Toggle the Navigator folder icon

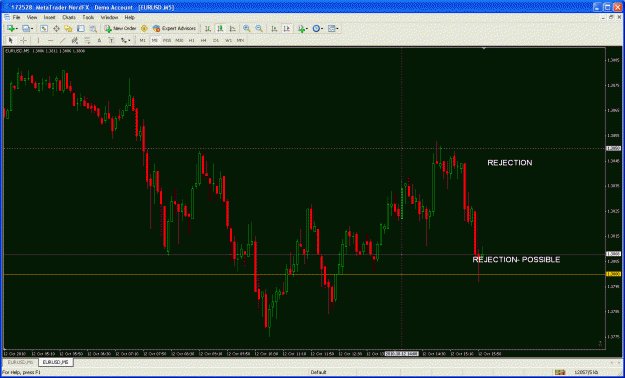coord(68,29)
